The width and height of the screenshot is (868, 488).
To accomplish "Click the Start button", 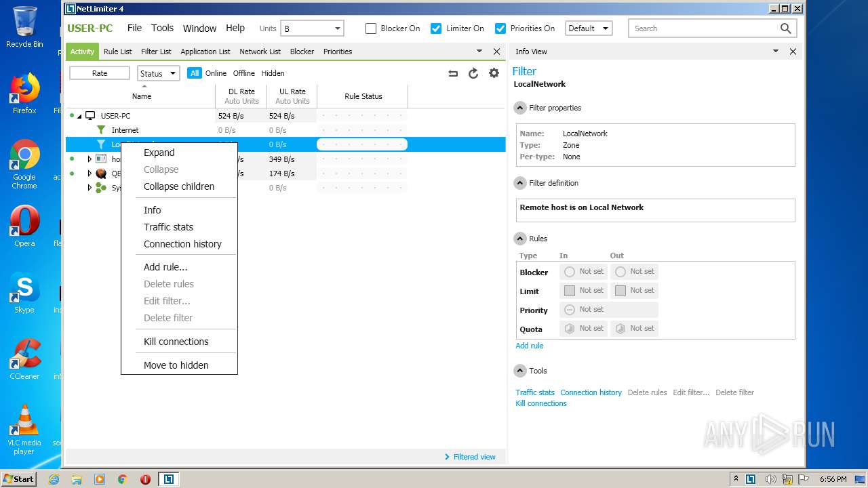I will [18, 479].
